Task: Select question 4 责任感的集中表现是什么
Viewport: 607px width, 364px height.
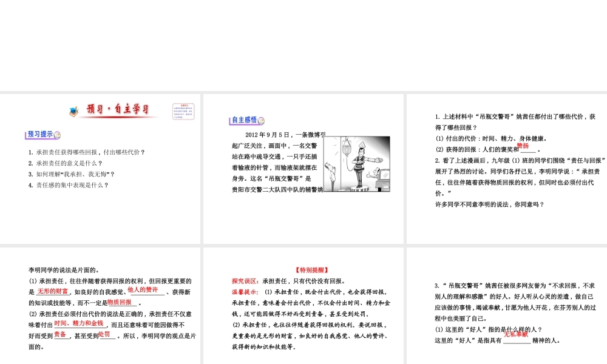Action: pyautogui.click(x=68, y=185)
